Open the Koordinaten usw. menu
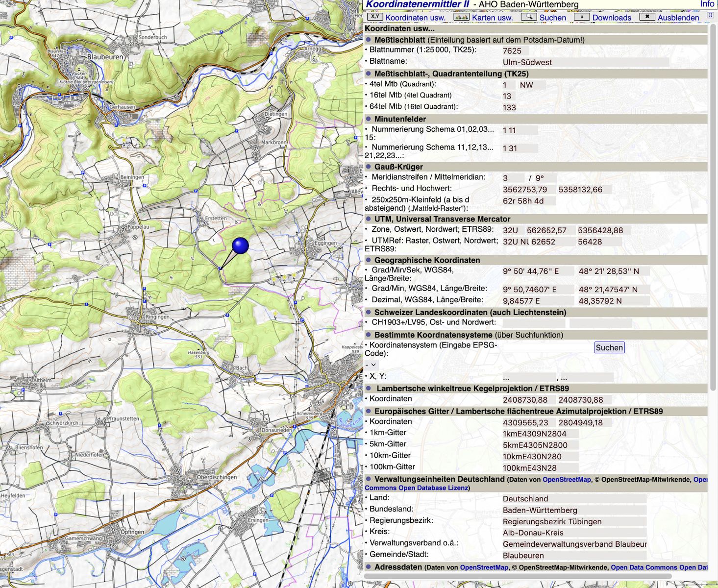 click(x=415, y=18)
